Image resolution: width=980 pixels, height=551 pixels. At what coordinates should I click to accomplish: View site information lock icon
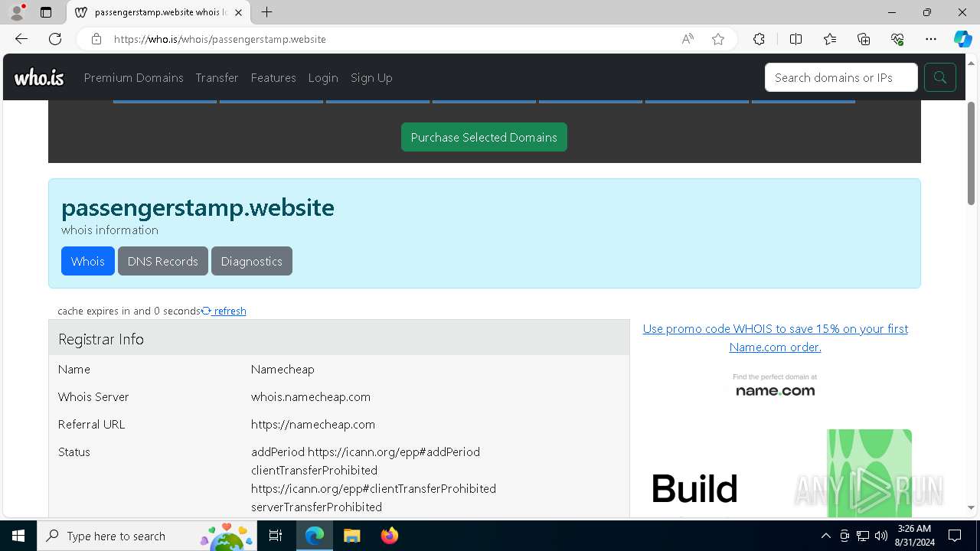tap(96, 39)
